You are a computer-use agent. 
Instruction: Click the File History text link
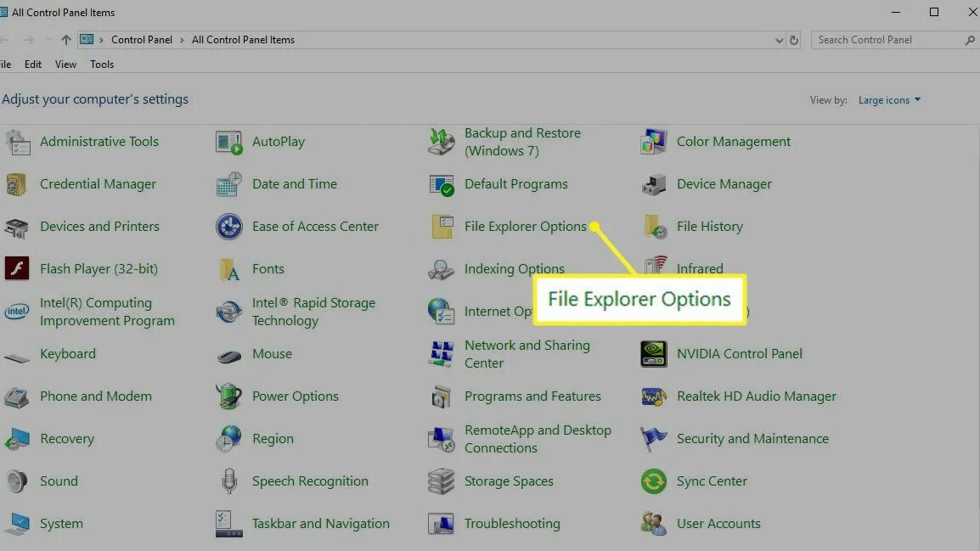[x=710, y=227]
